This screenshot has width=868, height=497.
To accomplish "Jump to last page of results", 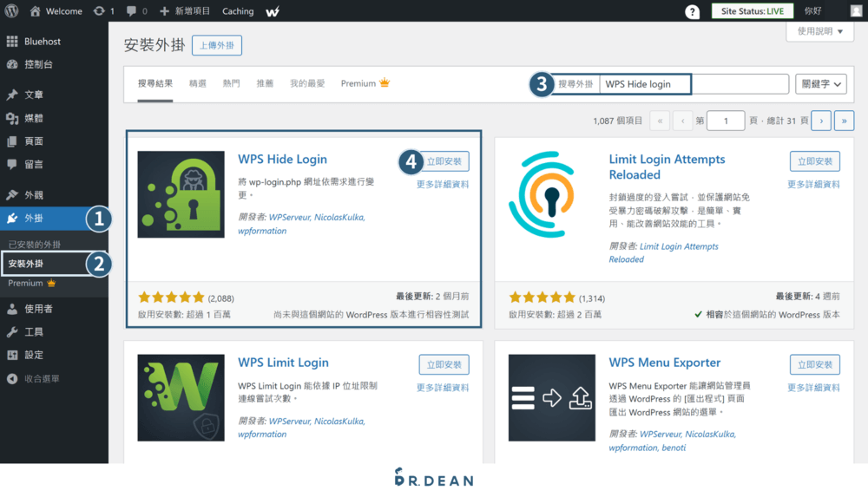I will [x=845, y=121].
